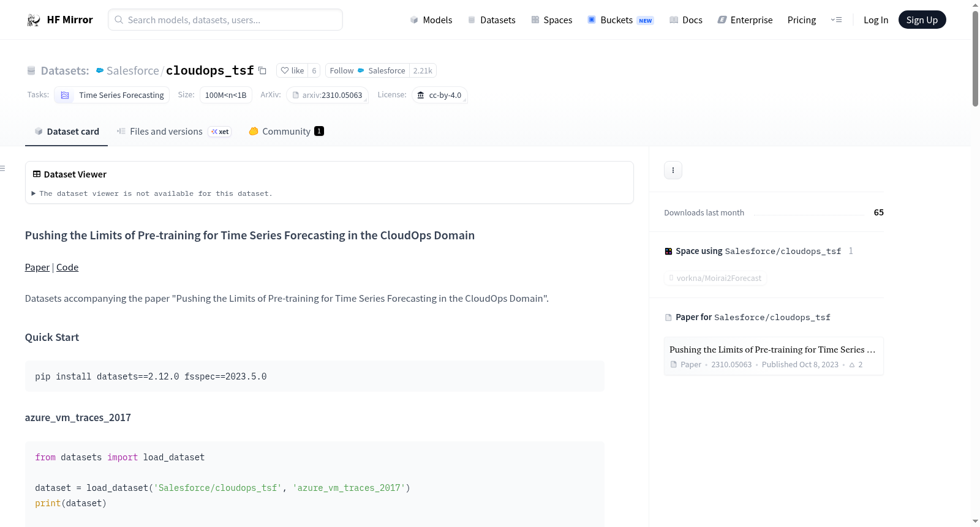The image size is (980, 527).
Task: Open the Code link
Action: click(x=67, y=267)
